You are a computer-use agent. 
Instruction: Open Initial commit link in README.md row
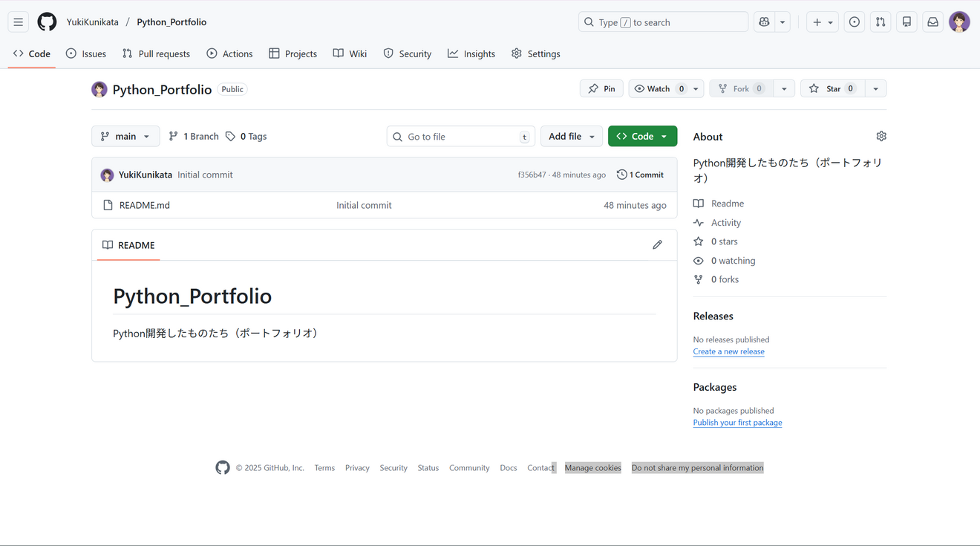click(x=364, y=205)
